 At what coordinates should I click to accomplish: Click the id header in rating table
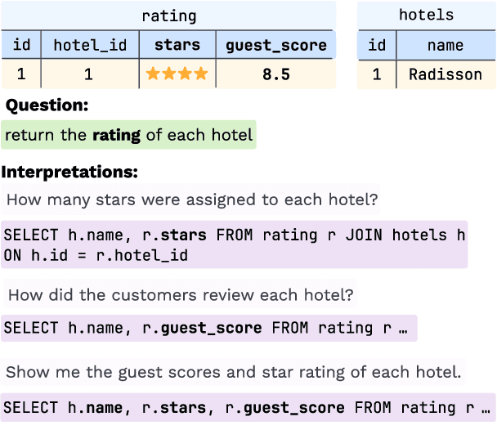(20, 46)
